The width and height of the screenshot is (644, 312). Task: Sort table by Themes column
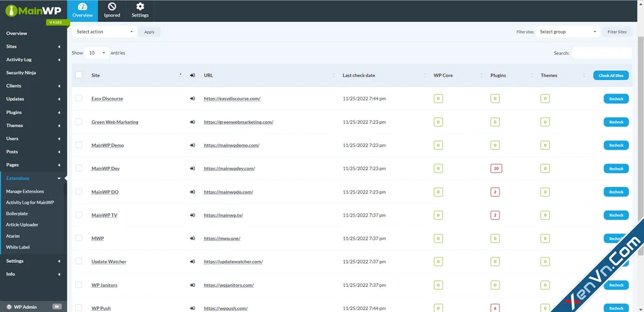[x=563, y=75]
